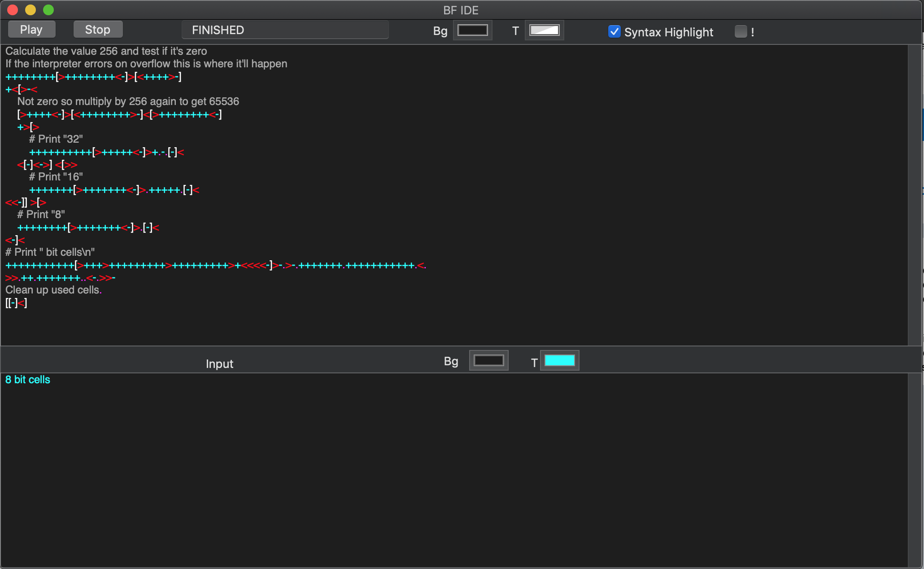924x569 pixels.
Task: Click the 'Print "32"' comment line
Action: coord(56,139)
